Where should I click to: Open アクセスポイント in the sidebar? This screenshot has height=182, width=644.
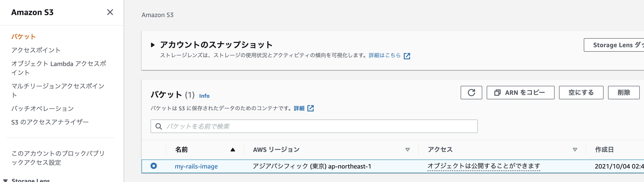36,50
